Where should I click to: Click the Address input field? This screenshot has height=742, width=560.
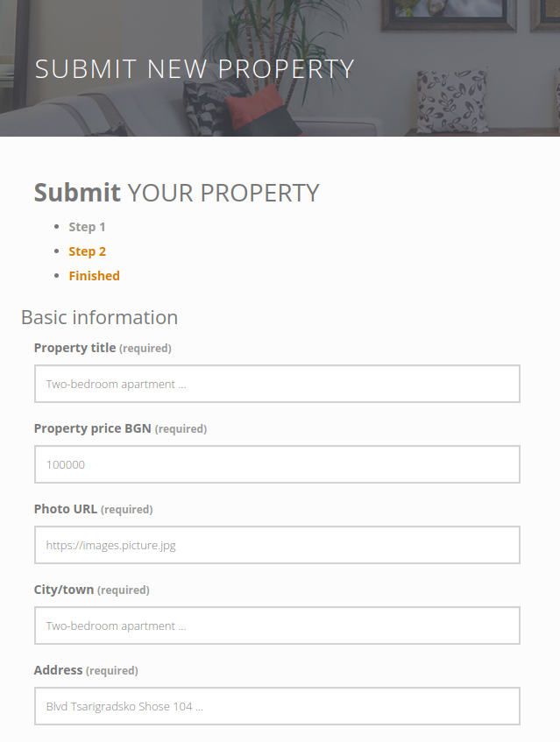point(277,705)
